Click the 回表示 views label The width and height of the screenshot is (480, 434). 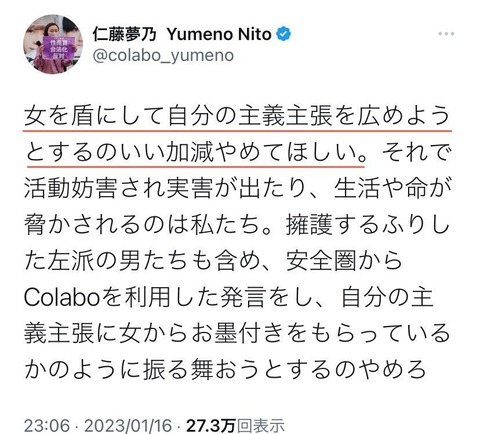pos(260,426)
